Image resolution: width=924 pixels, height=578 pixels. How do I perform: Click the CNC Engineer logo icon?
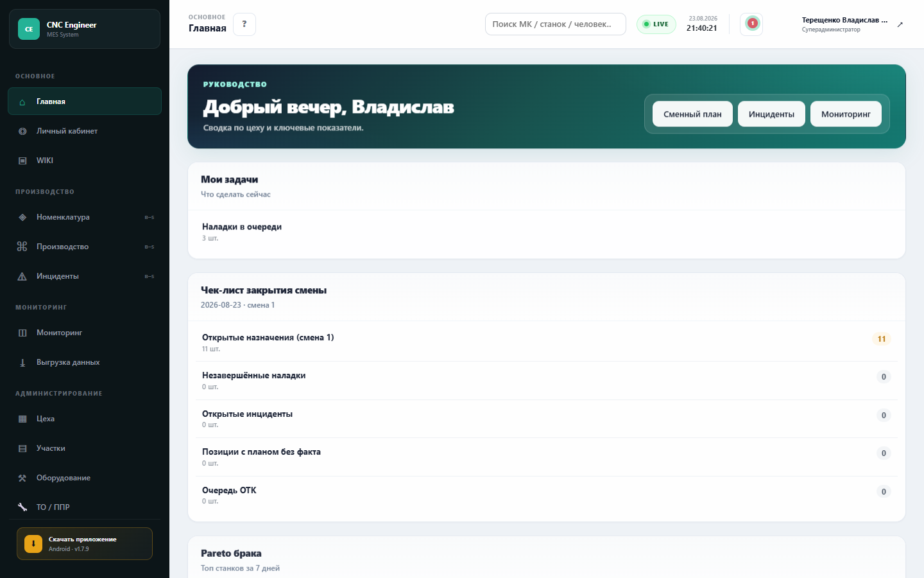[x=29, y=29]
